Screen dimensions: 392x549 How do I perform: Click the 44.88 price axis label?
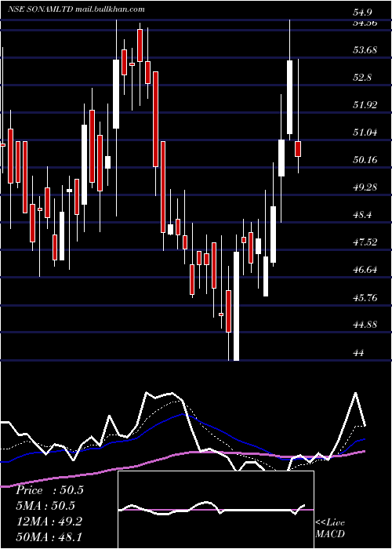coord(365,325)
